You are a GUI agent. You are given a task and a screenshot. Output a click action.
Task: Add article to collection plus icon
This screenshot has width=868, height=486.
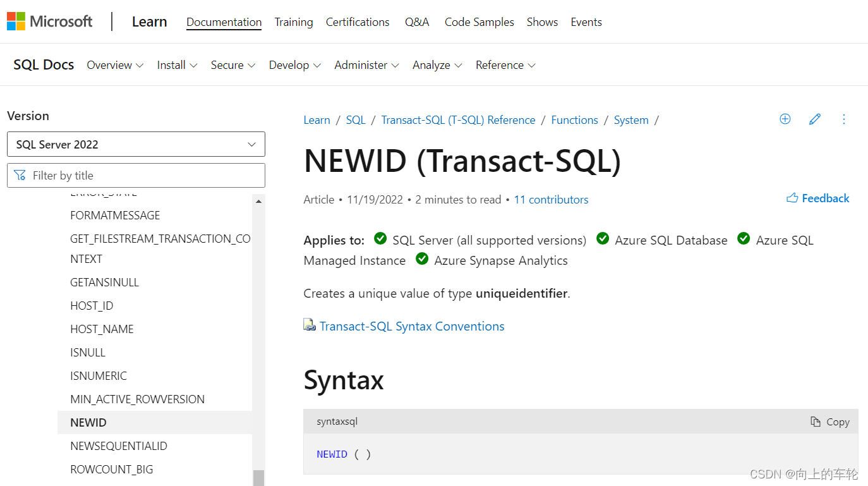[x=785, y=119]
